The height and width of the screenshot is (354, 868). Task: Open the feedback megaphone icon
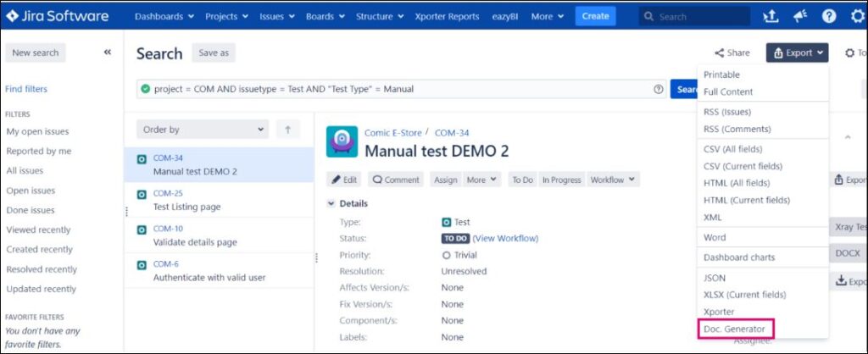coord(800,16)
